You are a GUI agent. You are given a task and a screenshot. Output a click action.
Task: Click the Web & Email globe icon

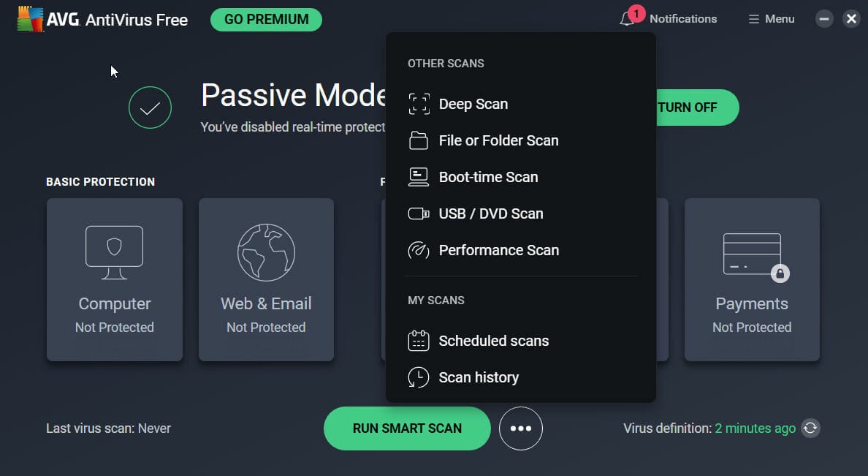click(x=266, y=252)
